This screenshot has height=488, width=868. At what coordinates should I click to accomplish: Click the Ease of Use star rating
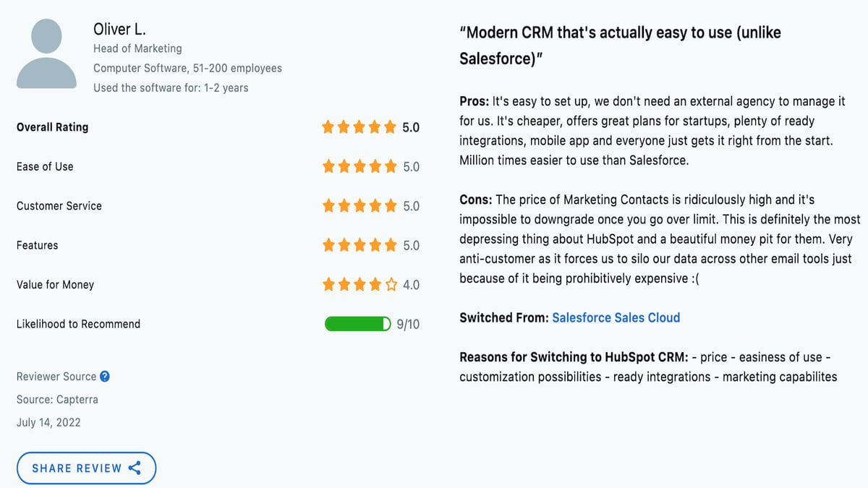359,166
